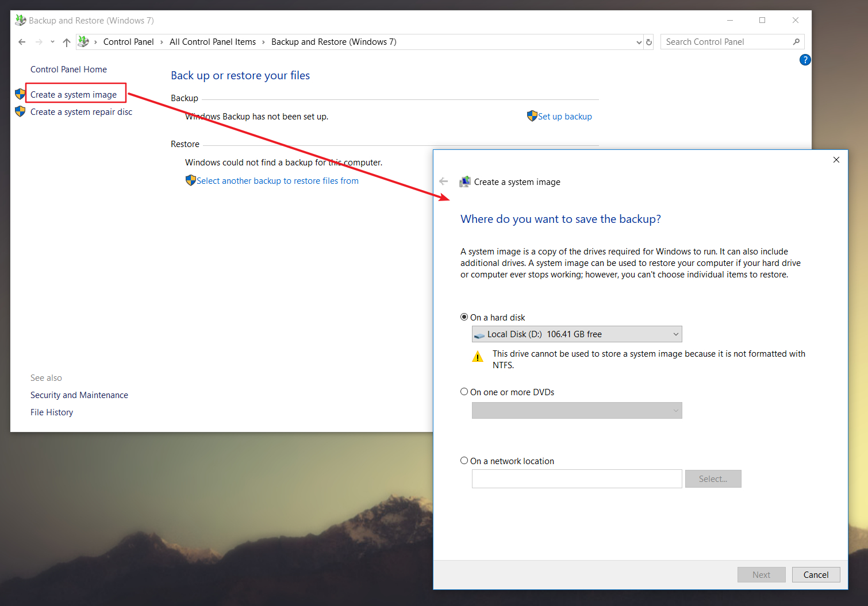Screen dimensions: 868x606
Task: Close the Create a system image dialog
Action: (x=836, y=160)
